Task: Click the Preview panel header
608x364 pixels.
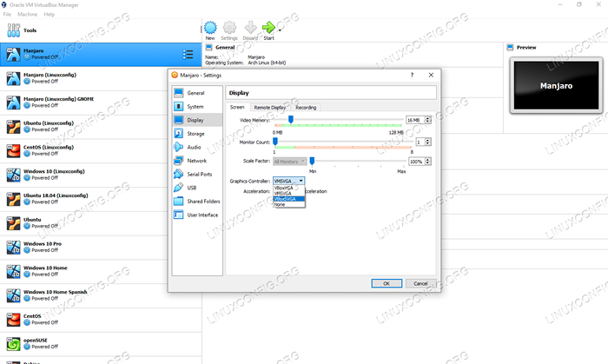Action: tap(526, 47)
